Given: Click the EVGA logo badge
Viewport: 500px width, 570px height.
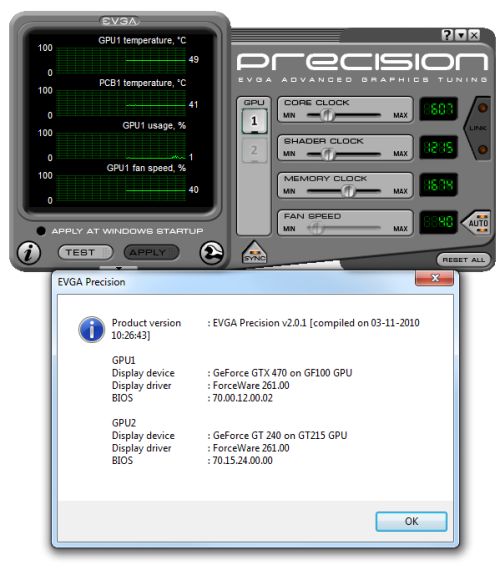Looking at the screenshot, I should 120,21.
